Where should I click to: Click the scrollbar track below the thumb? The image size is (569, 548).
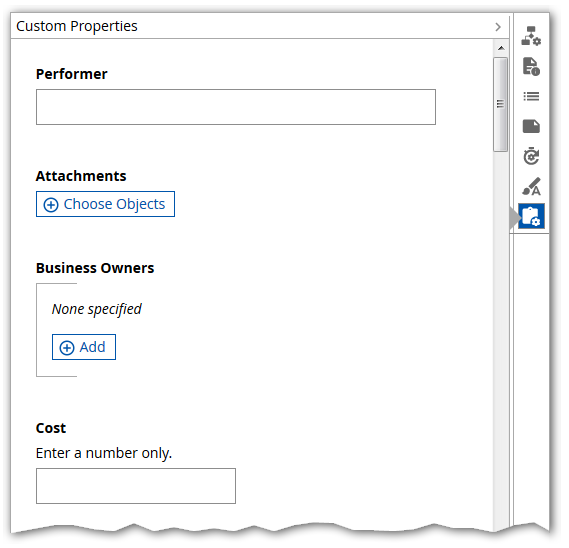[500, 327]
